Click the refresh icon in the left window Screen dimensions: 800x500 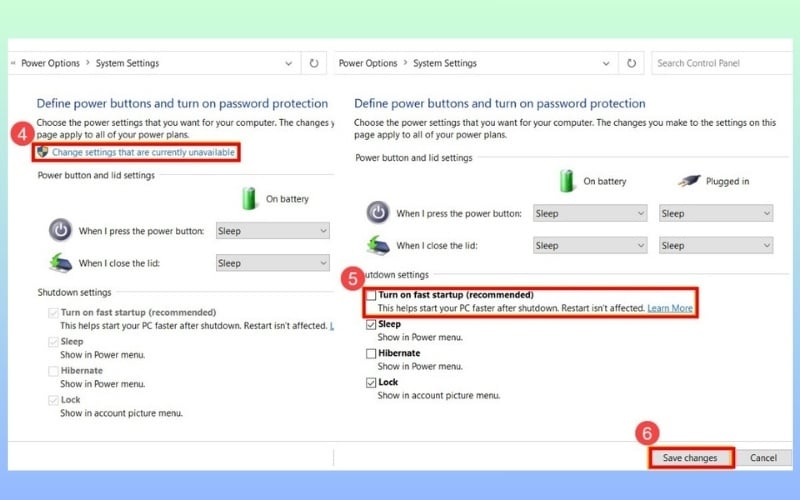[314, 63]
